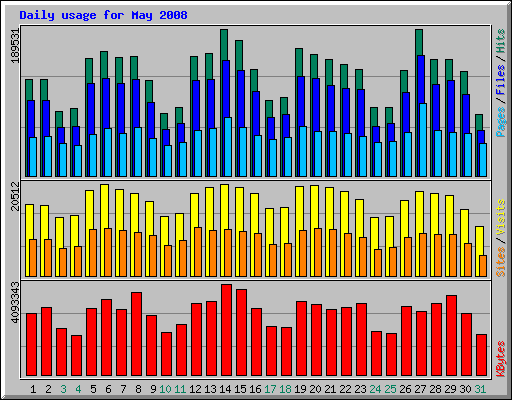512x400 pixels.
Task: Click day label 27
Action: pyautogui.click(x=420, y=389)
